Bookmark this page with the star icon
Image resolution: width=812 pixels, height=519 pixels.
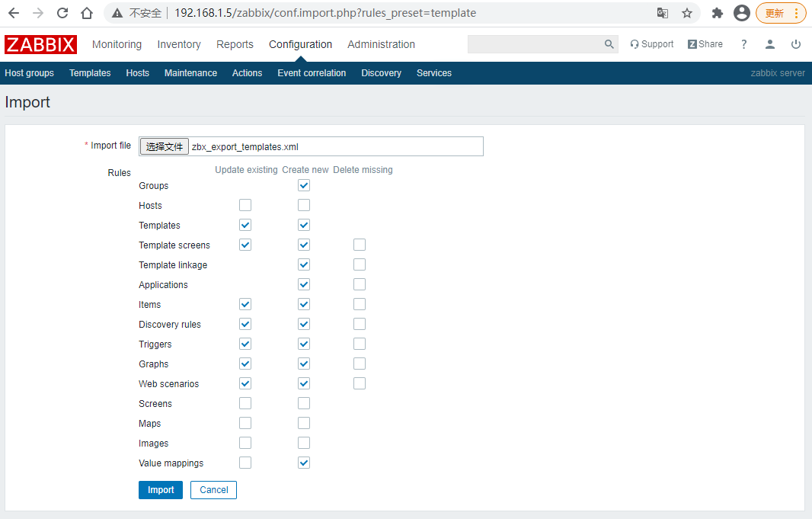[687, 13]
